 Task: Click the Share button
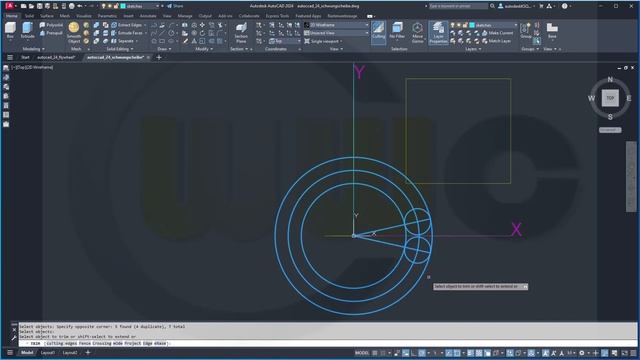point(176,6)
